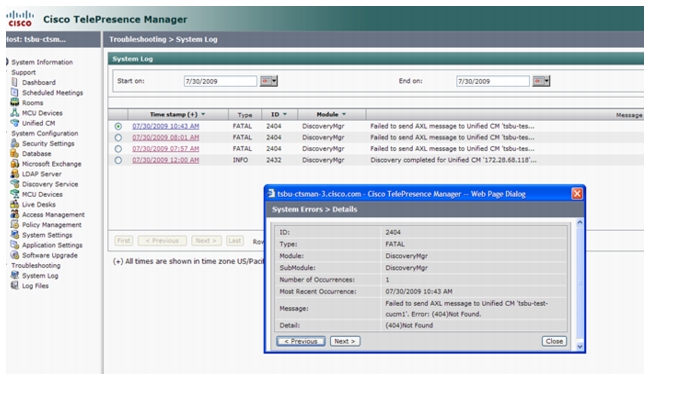Screen dimensions: 681x393
Task: Open Configuration MCU Devices text link
Action: (x=42, y=194)
